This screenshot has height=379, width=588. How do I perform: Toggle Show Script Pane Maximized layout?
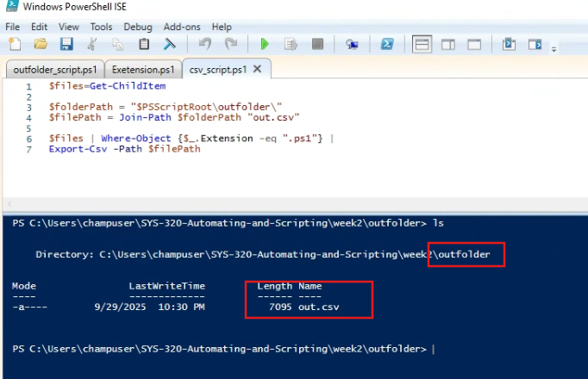point(474,44)
